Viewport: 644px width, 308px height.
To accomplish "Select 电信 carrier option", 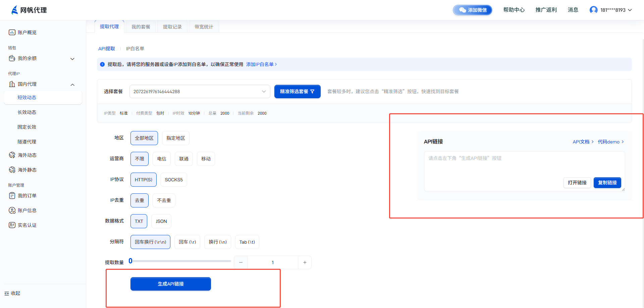I will (x=162, y=159).
